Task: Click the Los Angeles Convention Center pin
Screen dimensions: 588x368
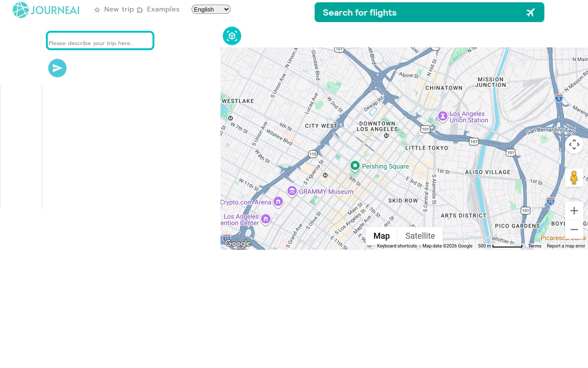Action: click(x=266, y=219)
